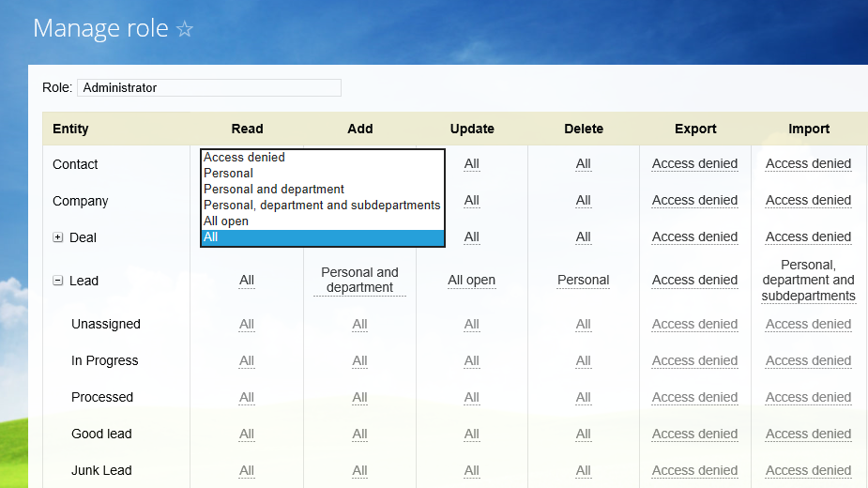Open Deal Export 'Access denied' value

click(x=694, y=237)
